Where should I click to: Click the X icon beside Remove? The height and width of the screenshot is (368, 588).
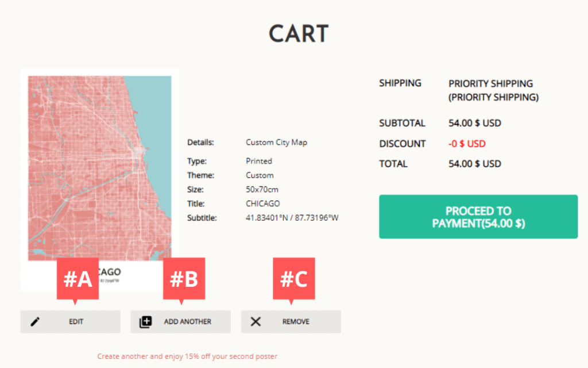[256, 322]
